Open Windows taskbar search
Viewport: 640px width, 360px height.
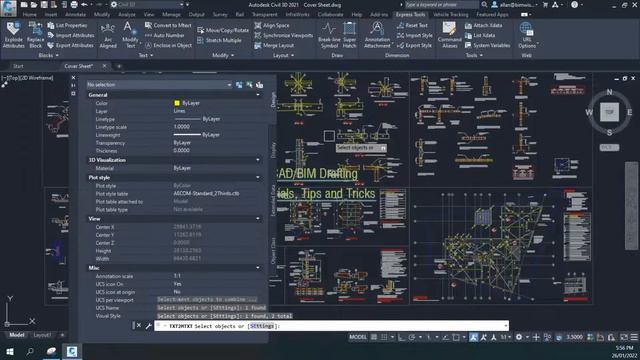pyautogui.click(x=30, y=351)
